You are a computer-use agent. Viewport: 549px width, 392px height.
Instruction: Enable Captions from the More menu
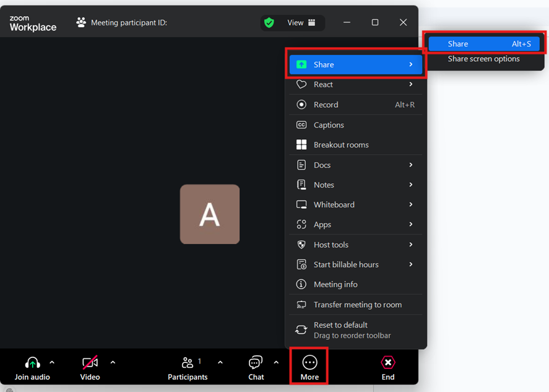tap(329, 125)
